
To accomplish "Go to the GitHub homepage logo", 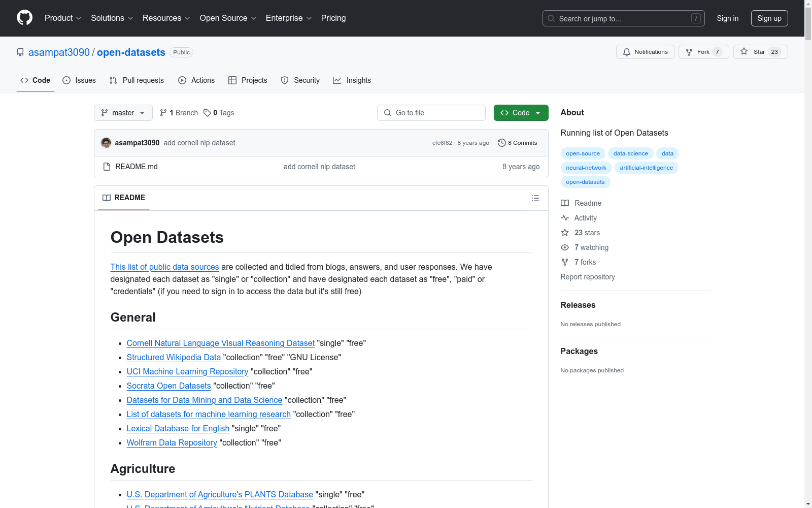I will [x=24, y=18].
